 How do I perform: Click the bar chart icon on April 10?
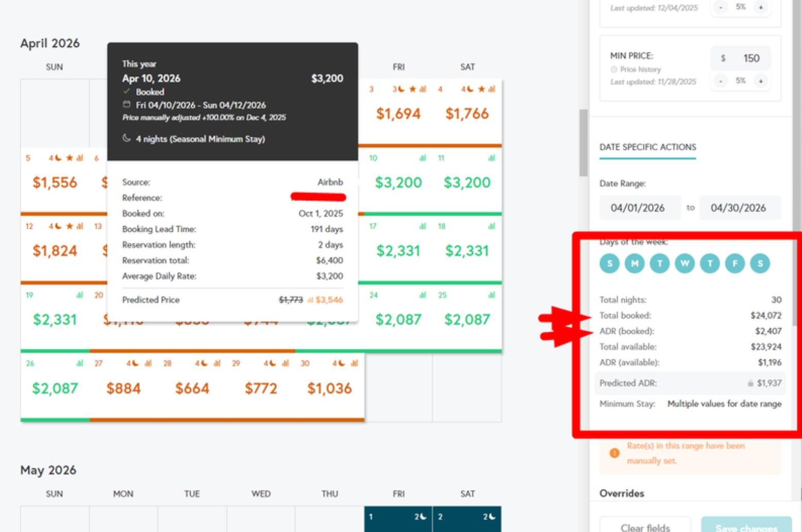click(423, 158)
